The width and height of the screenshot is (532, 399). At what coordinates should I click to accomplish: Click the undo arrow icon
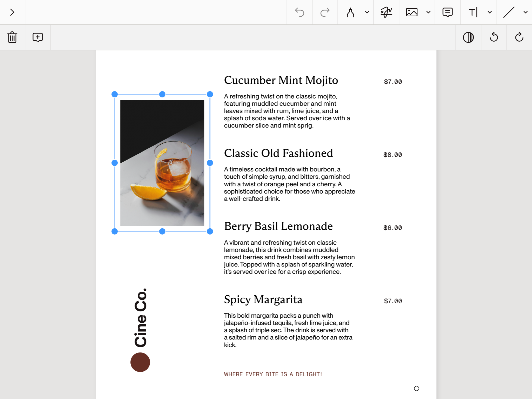point(300,12)
